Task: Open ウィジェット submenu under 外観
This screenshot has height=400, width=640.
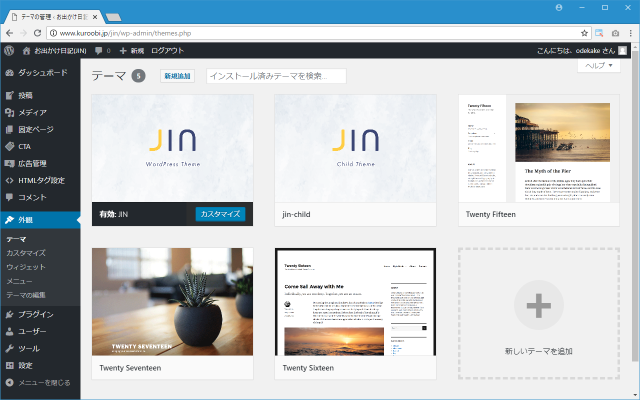Action: tap(25, 267)
